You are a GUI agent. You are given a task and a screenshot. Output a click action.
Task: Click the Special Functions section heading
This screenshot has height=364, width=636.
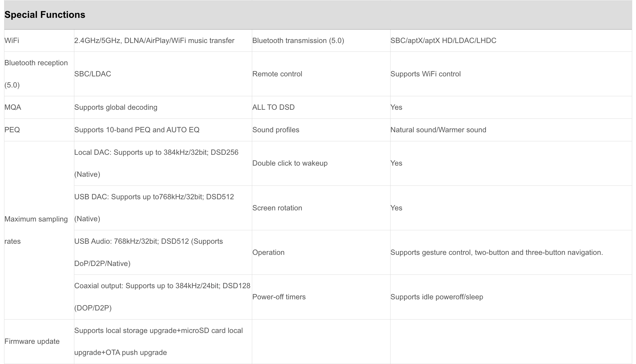pos(45,15)
